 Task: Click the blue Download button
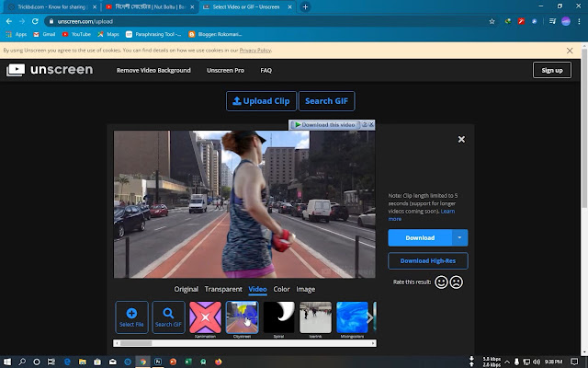pyautogui.click(x=420, y=237)
